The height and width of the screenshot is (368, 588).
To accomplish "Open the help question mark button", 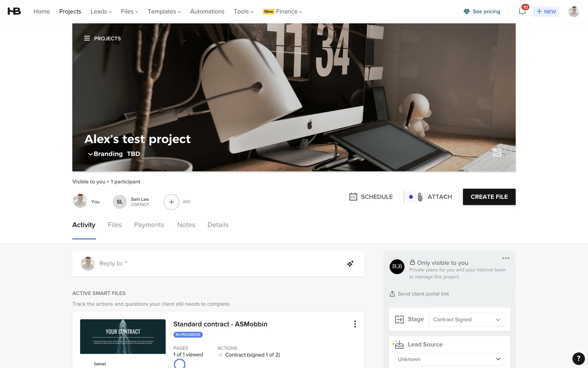I will [578, 358].
